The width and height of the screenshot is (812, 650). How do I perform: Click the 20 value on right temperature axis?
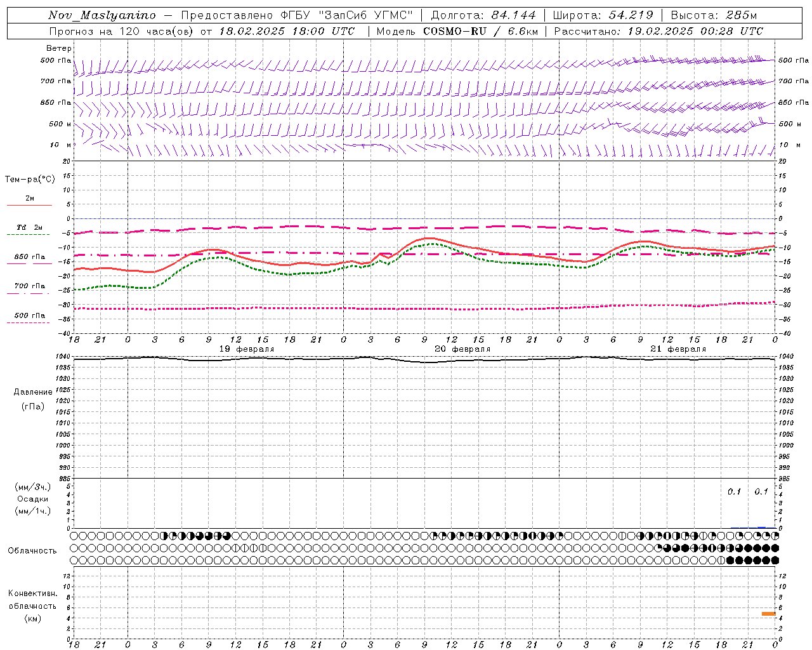coord(782,161)
